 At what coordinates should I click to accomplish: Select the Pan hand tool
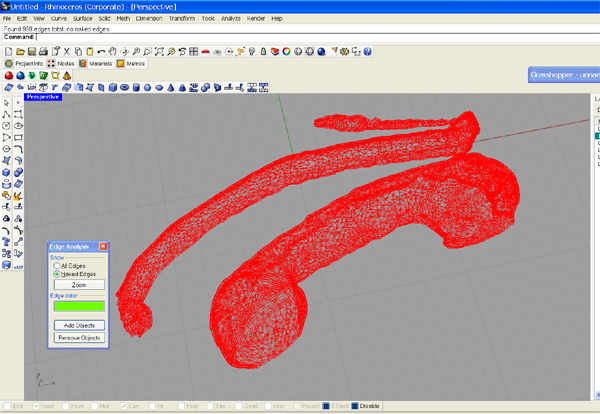pyautogui.click(x=112, y=51)
